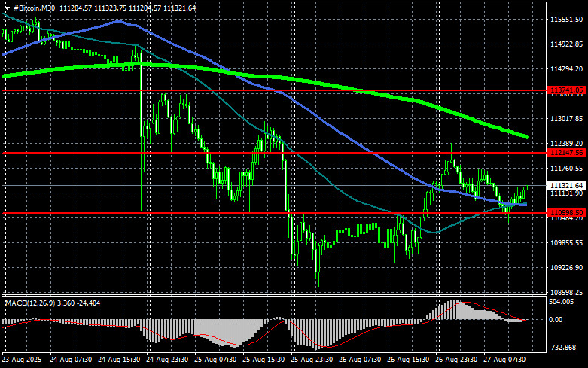Select the red 112147.56 price level label

pyautogui.click(x=566, y=152)
